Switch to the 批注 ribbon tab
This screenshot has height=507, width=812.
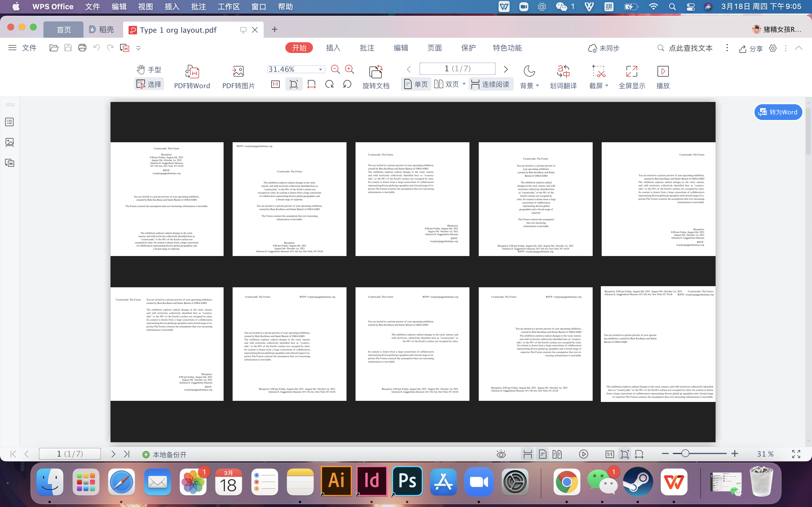[x=367, y=48]
